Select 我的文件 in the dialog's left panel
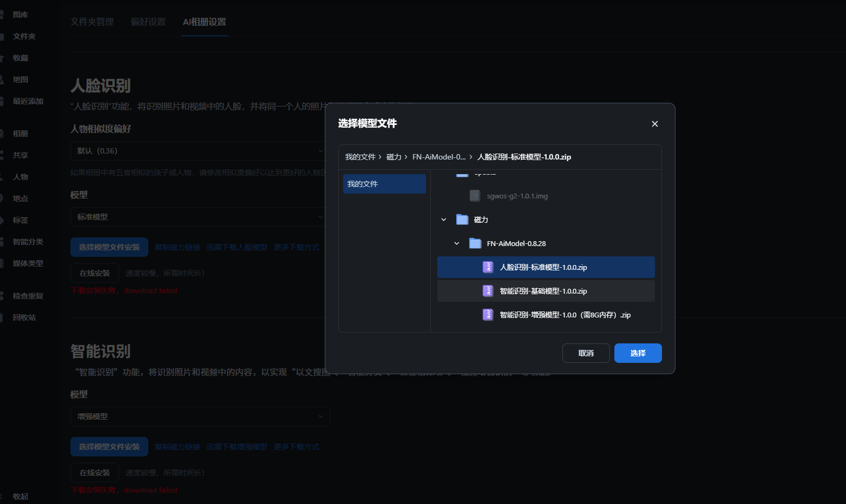 [x=384, y=184]
